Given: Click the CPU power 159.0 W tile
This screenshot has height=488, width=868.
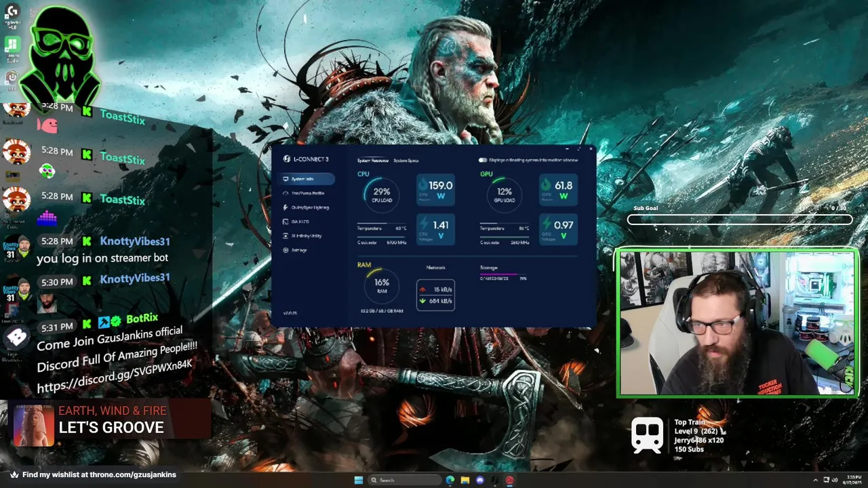Looking at the screenshot, I should (x=435, y=190).
